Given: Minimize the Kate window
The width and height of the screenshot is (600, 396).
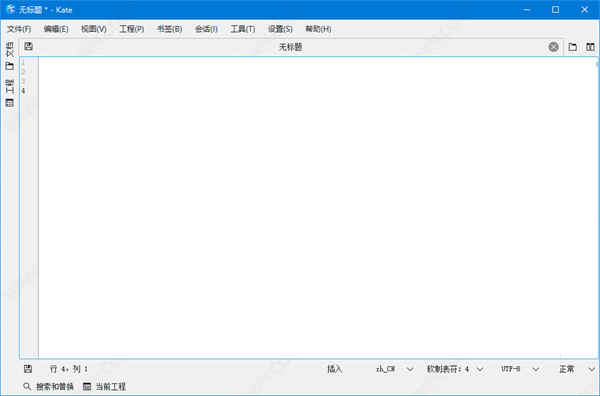Looking at the screenshot, I should click(x=527, y=10).
